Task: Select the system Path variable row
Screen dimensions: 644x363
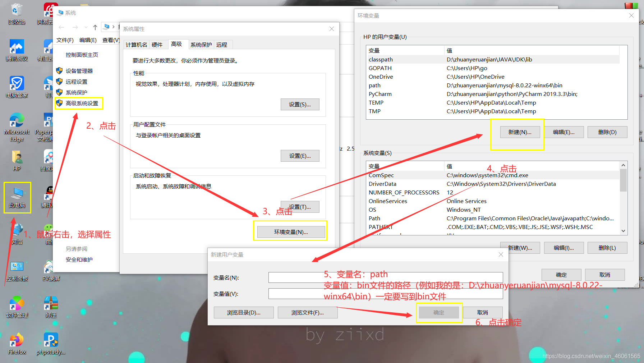Action: pyautogui.click(x=493, y=218)
